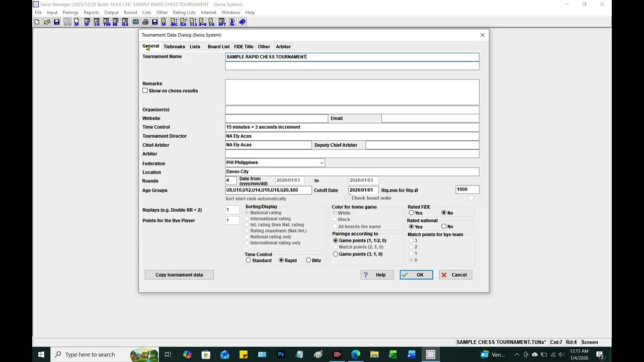Viewport: 644px width, 362px height.
Task: Open Sticky Notes from the taskbar
Action: coord(244,354)
